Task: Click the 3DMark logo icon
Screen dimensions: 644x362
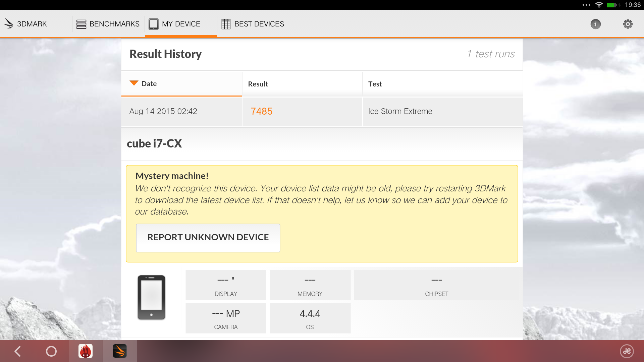Action: 8,24
